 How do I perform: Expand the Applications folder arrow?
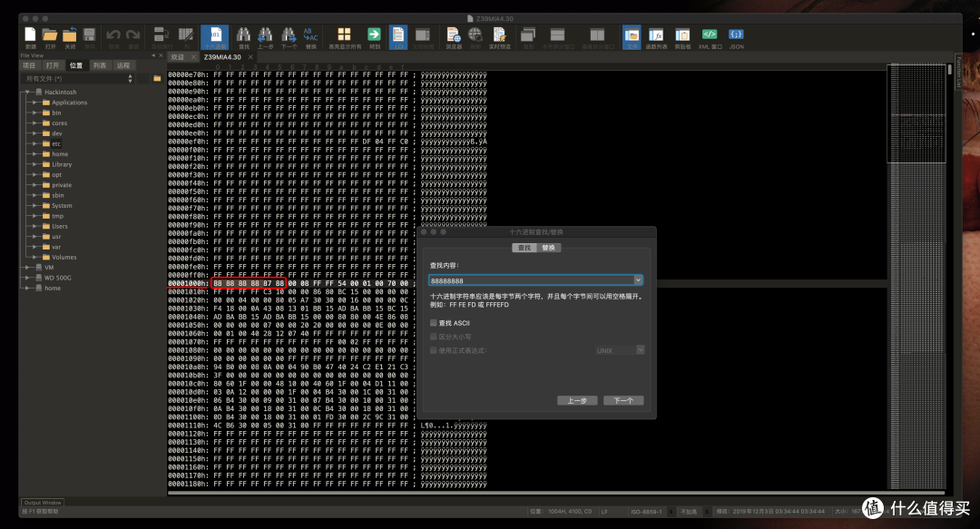tap(35, 103)
